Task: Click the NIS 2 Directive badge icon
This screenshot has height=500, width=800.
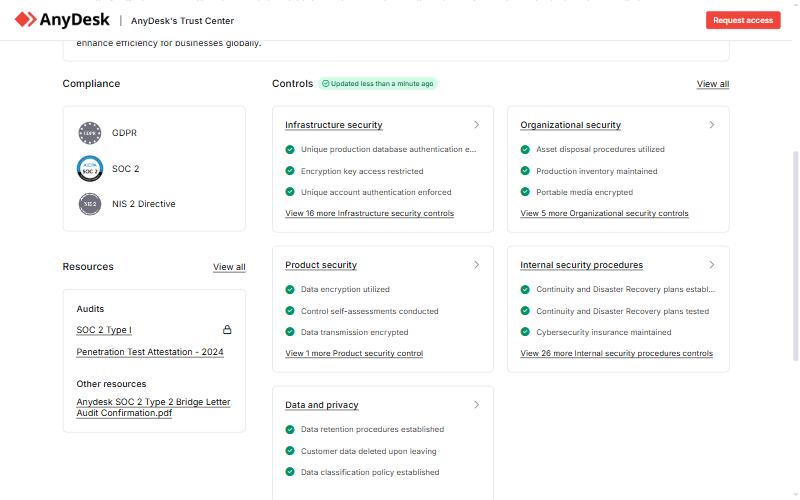Action: (90, 204)
